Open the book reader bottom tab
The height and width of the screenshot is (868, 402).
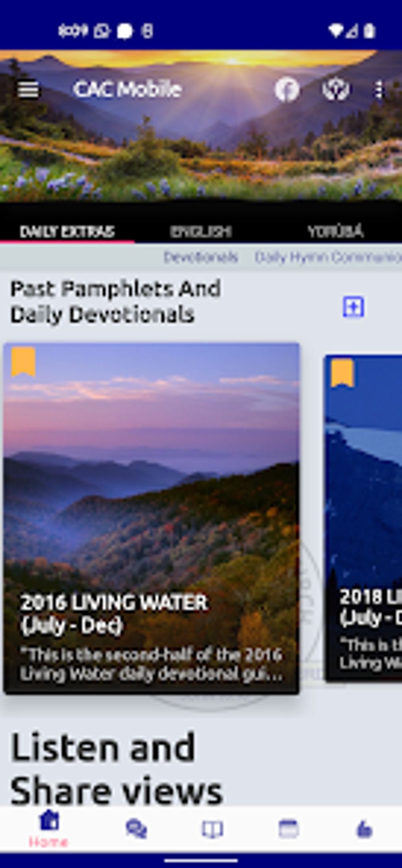click(212, 829)
